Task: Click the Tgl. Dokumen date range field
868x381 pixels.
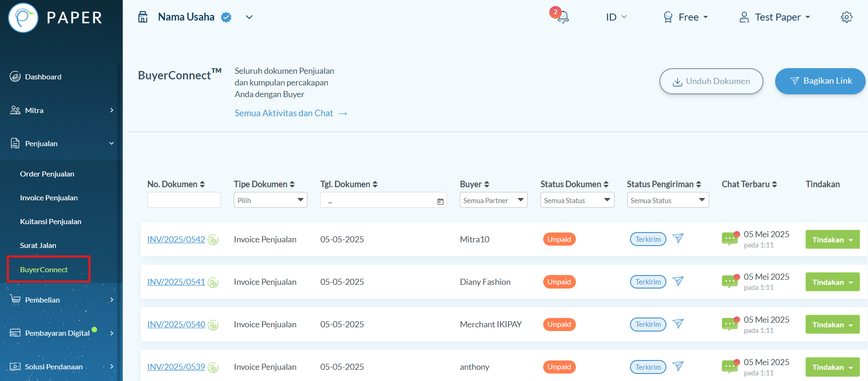Action: tap(383, 200)
